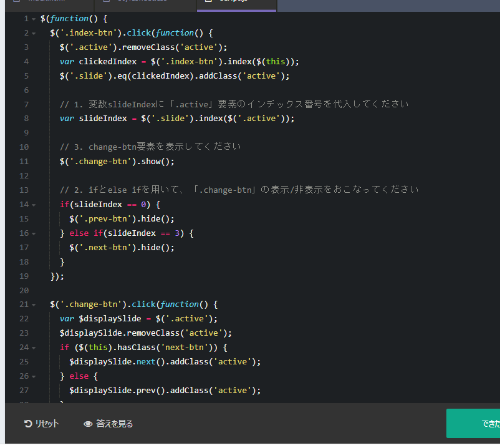Screen dimensions: 500x448
Task: Switch to the index.html tab
Action: 47,2
